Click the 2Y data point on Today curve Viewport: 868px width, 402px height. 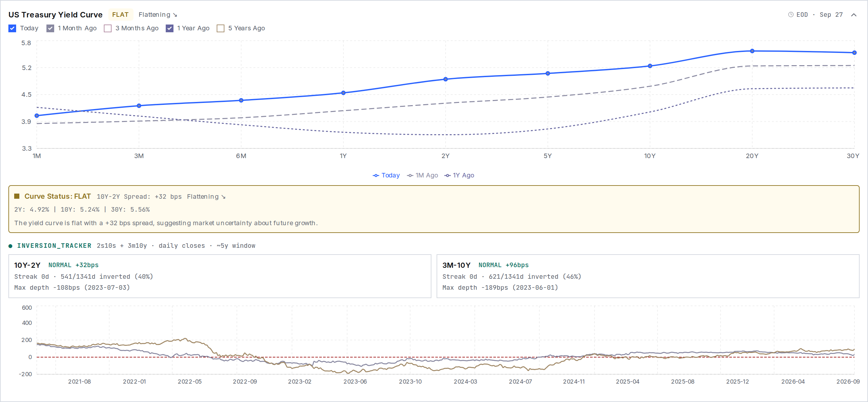pos(446,79)
